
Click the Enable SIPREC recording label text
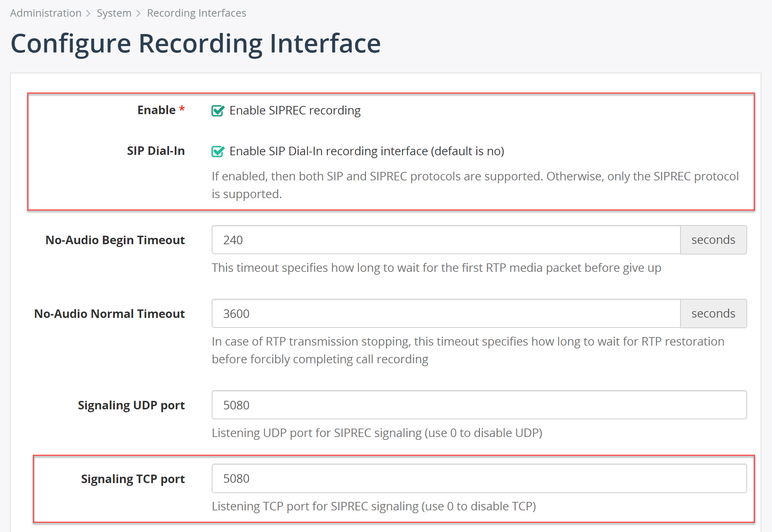[295, 111]
